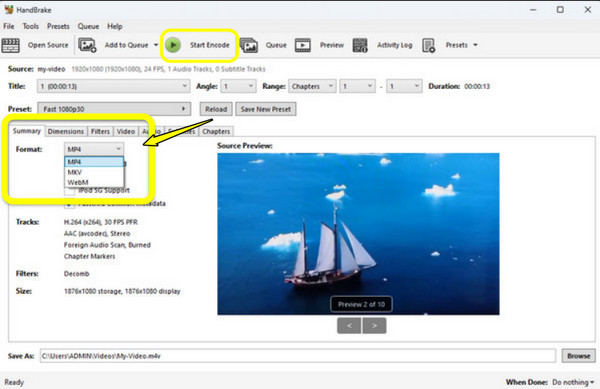Toggle the iPod 5G Support checkbox
This screenshot has height=389, width=600.
pyautogui.click(x=69, y=191)
